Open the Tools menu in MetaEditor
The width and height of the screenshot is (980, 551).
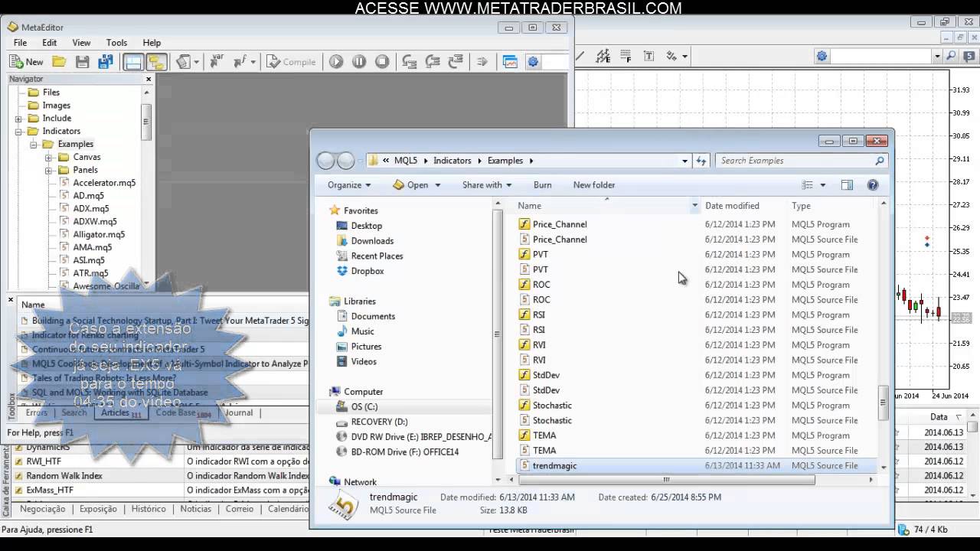pos(116,43)
